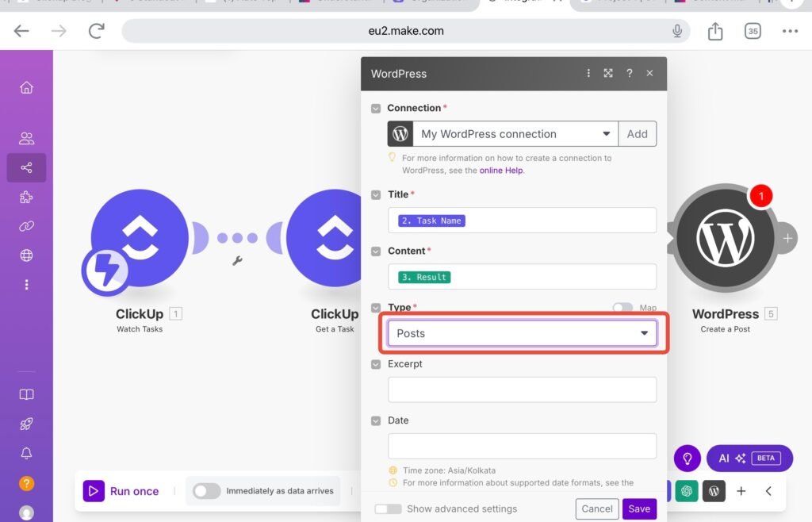Toggle the Connection field checkbox
Viewport: 812px width, 522px height.
[x=376, y=108]
